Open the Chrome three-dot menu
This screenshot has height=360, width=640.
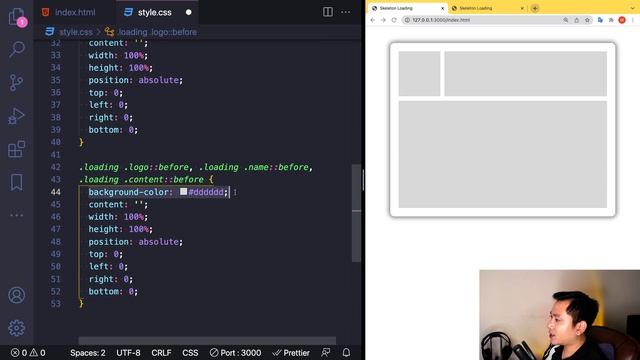point(633,20)
